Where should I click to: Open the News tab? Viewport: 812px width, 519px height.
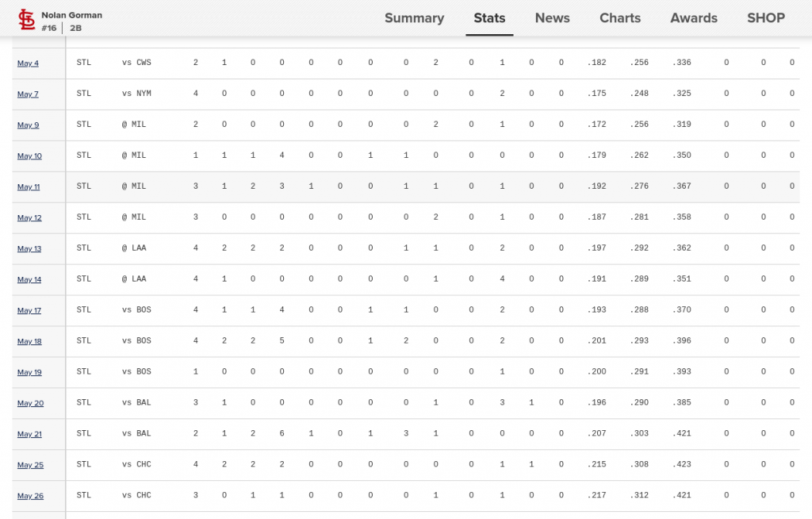[552, 18]
